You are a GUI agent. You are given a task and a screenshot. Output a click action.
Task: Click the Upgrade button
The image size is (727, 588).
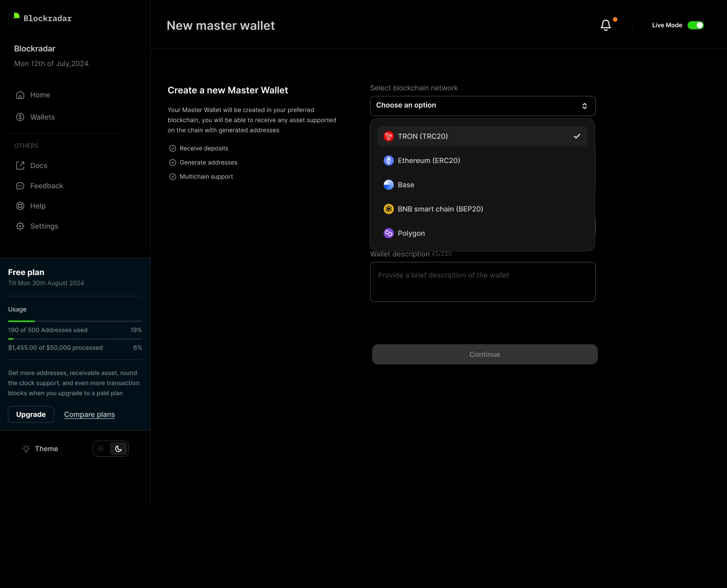point(31,414)
